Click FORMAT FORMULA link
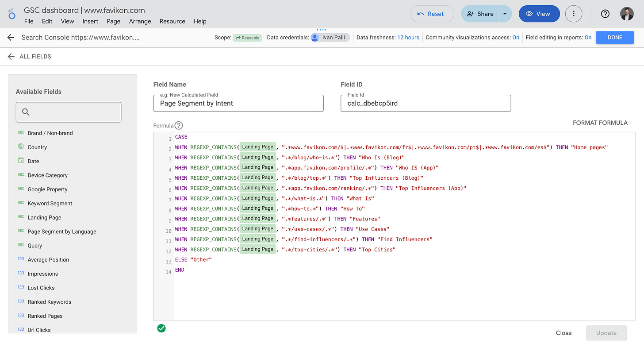The image size is (644, 351). coord(600,123)
